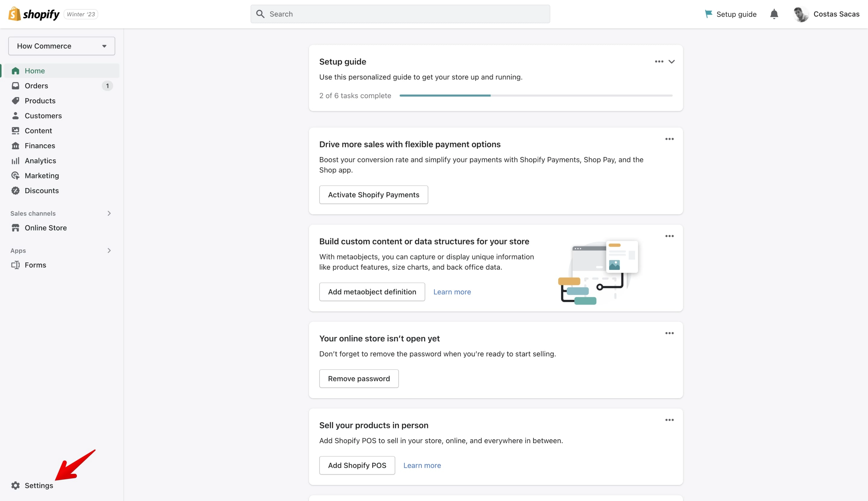Click Apps section heading
This screenshot has height=501, width=868.
click(18, 251)
